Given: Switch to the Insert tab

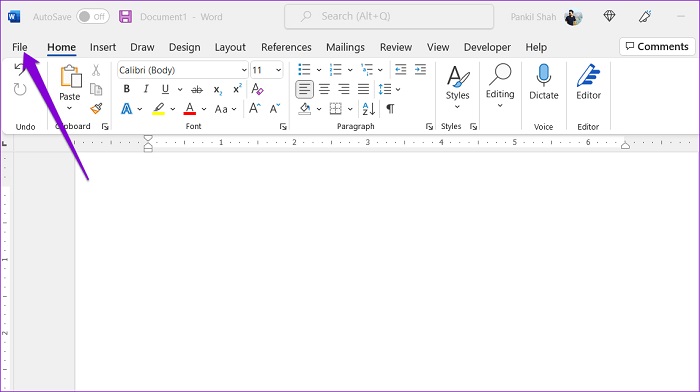Looking at the screenshot, I should click(x=103, y=47).
